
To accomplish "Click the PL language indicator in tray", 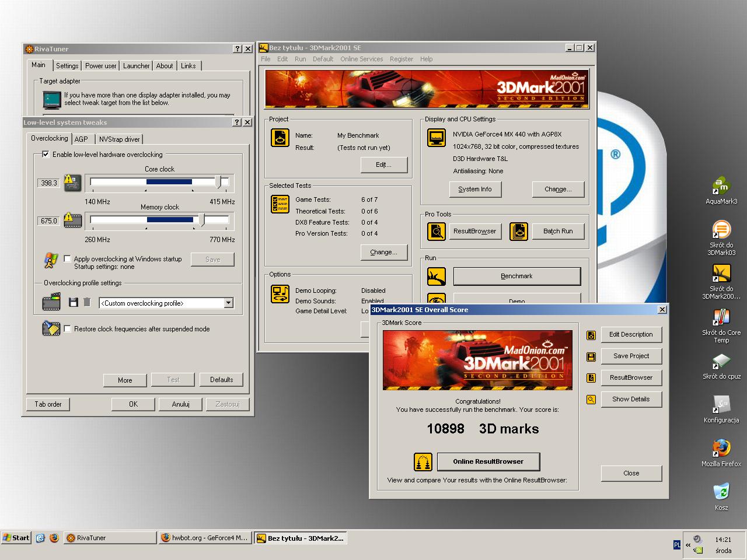I will [x=677, y=544].
